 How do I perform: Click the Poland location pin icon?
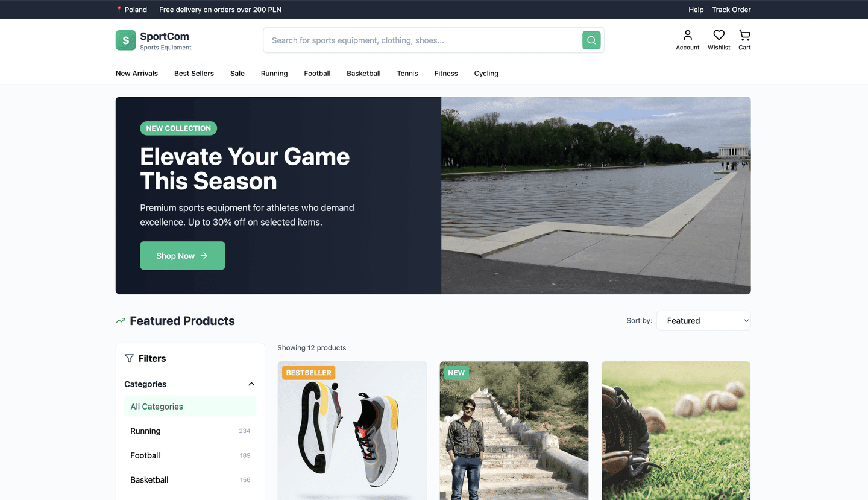(x=118, y=9)
